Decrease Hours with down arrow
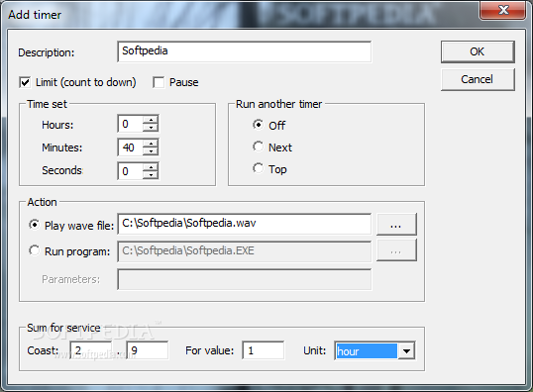The image size is (533, 392). pos(151,128)
